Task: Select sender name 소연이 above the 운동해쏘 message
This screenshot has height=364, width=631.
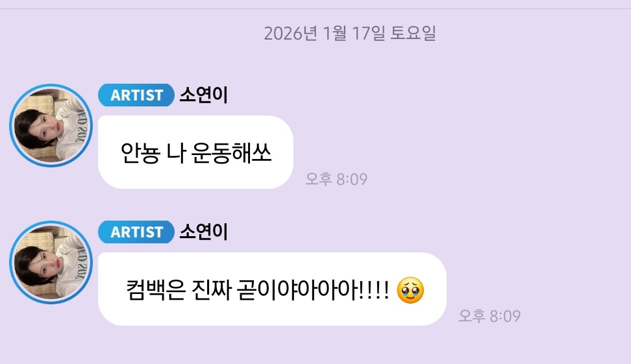Action: point(204,95)
